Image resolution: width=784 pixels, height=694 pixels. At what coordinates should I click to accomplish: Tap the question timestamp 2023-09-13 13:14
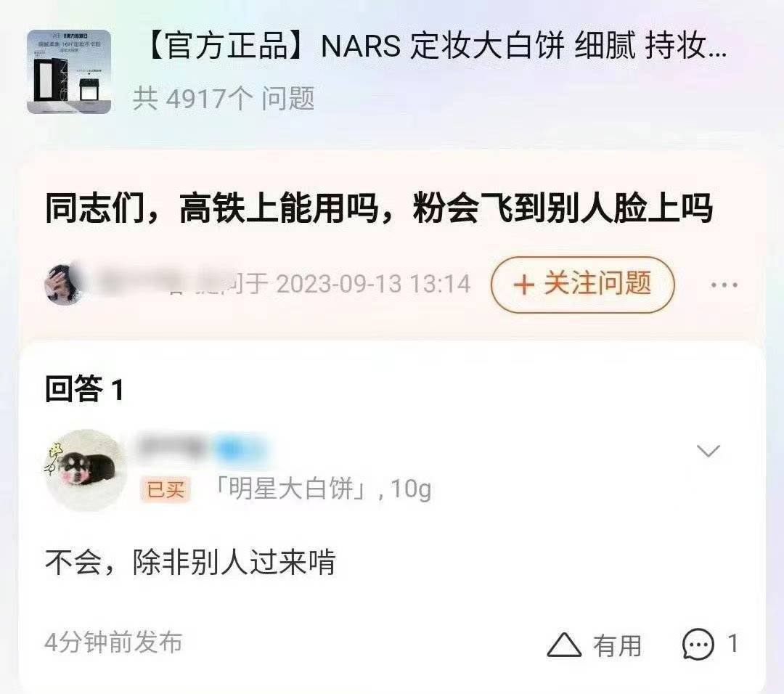point(373,284)
